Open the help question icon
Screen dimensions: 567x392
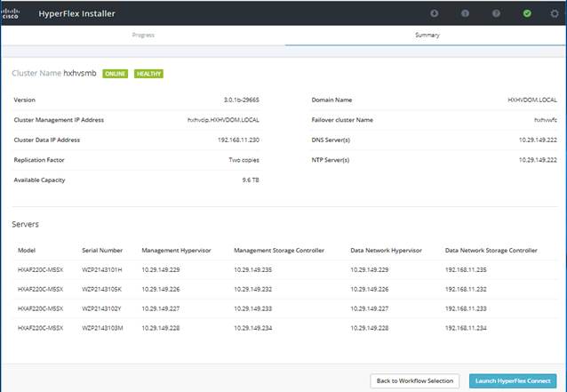[x=496, y=13]
